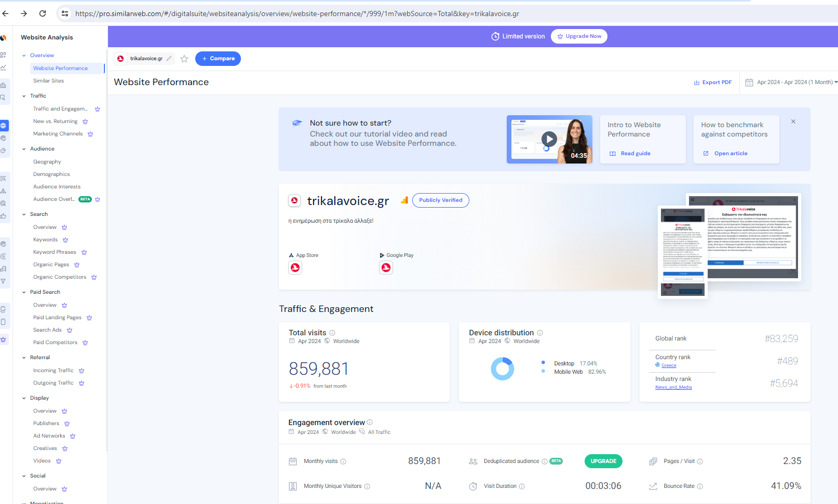The height and width of the screenshot is (504, 838).
Task: Open Geography under Audience
Action: (x=47, y=162)
